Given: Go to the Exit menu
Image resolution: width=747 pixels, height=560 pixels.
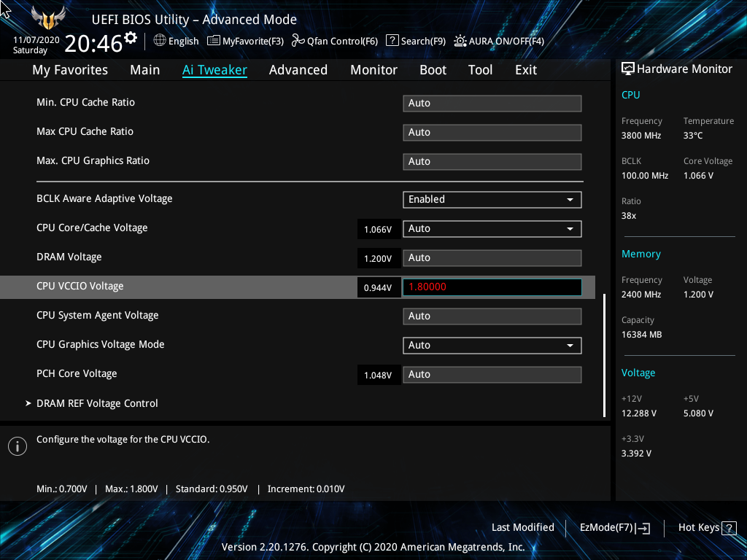Looking at the screenshot, I should [525, 70].
